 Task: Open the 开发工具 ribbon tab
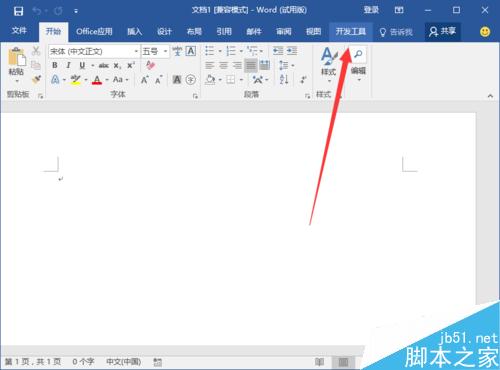[x=350, y=32]
